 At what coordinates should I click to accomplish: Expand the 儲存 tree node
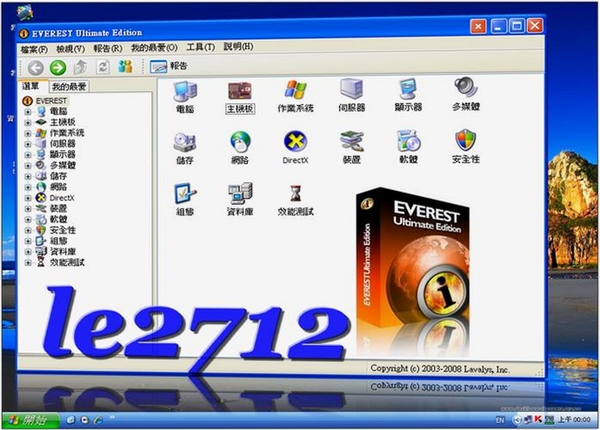click(x=28, y=176)
